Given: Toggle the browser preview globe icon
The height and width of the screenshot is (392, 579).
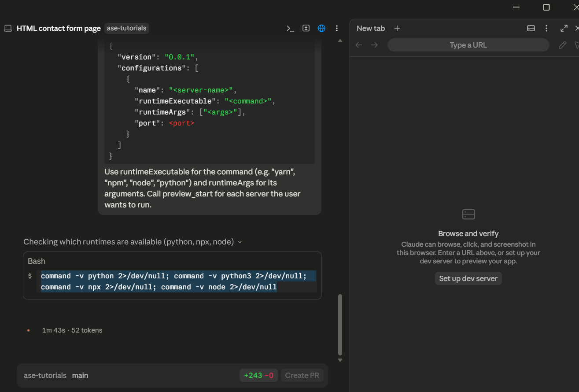Looking at the screenshot, I should tap(321, 28).
